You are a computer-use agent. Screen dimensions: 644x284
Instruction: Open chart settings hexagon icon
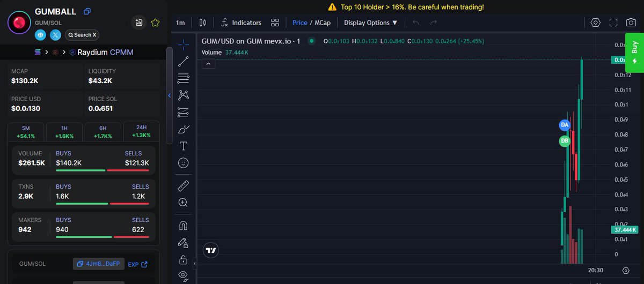(595, 23)
